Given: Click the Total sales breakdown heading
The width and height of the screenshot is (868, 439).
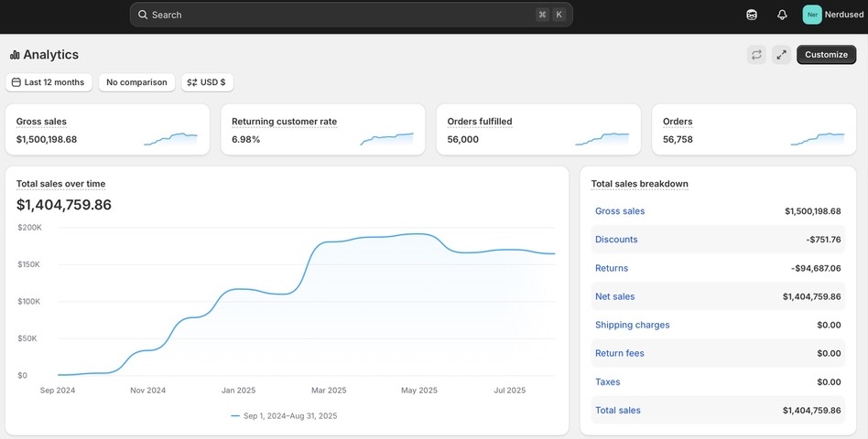Looking at the screenshot, I should click(x=639, y=184).
